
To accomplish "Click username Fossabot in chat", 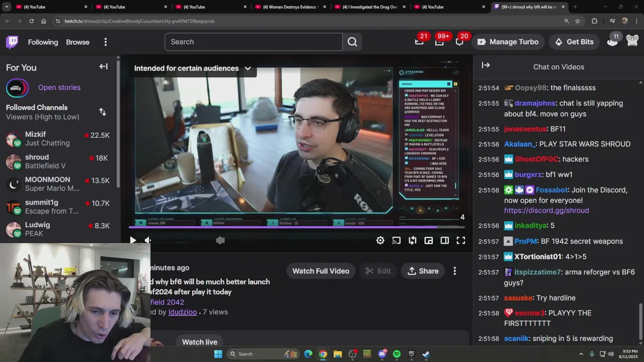I will (x=551, y=190).
